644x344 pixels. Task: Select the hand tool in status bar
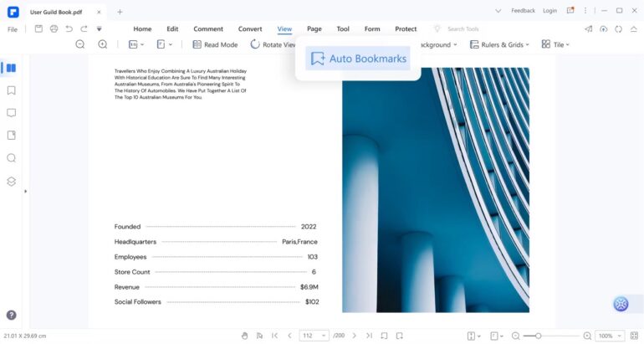(245, 336)
